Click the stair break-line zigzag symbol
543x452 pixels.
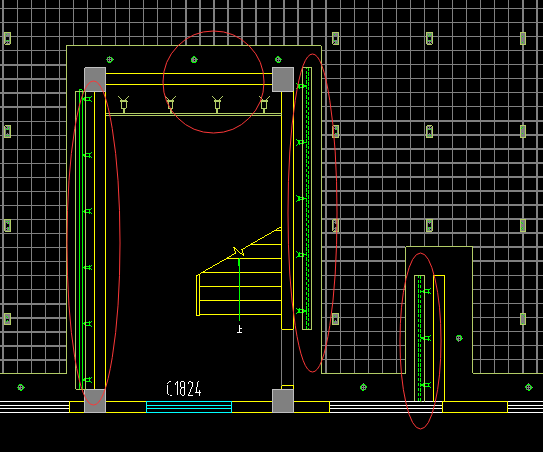239,252
